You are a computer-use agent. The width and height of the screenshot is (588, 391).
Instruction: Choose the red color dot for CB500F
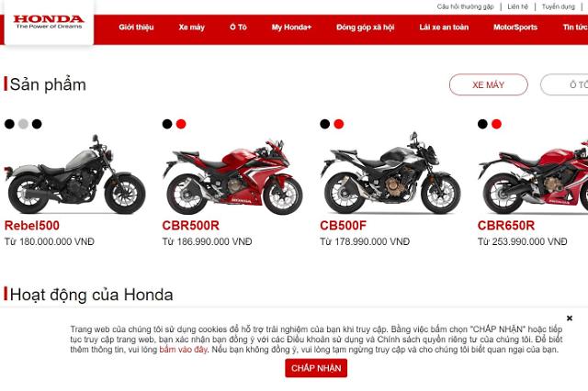point(339,124)
